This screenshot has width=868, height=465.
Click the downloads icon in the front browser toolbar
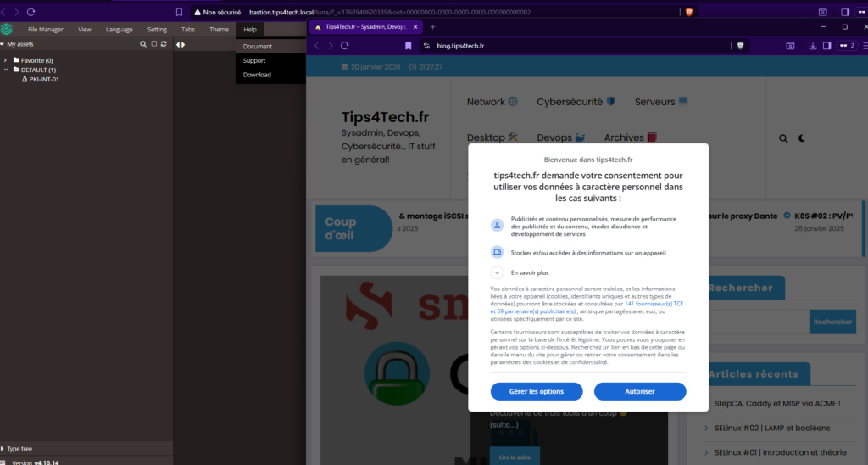pos(813,46)
